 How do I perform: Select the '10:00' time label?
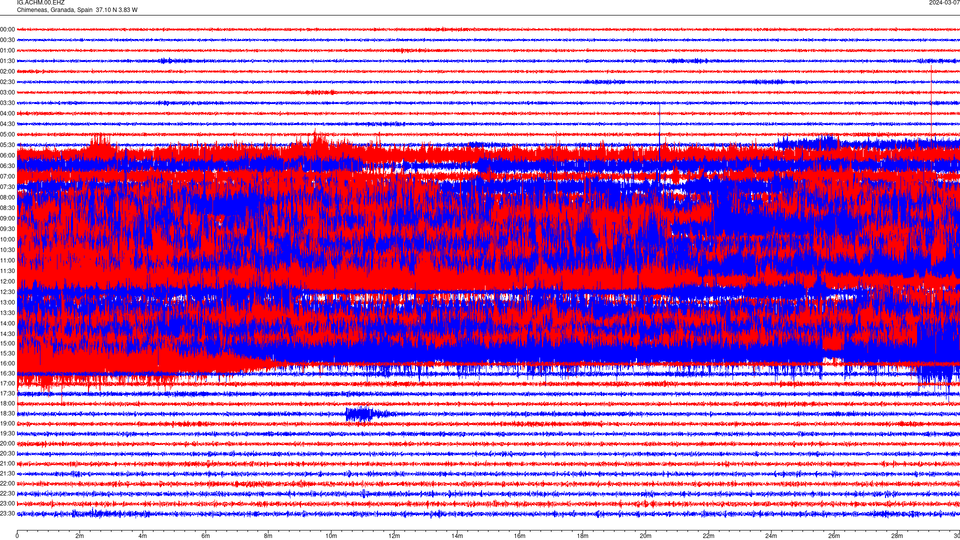[8, 239]
